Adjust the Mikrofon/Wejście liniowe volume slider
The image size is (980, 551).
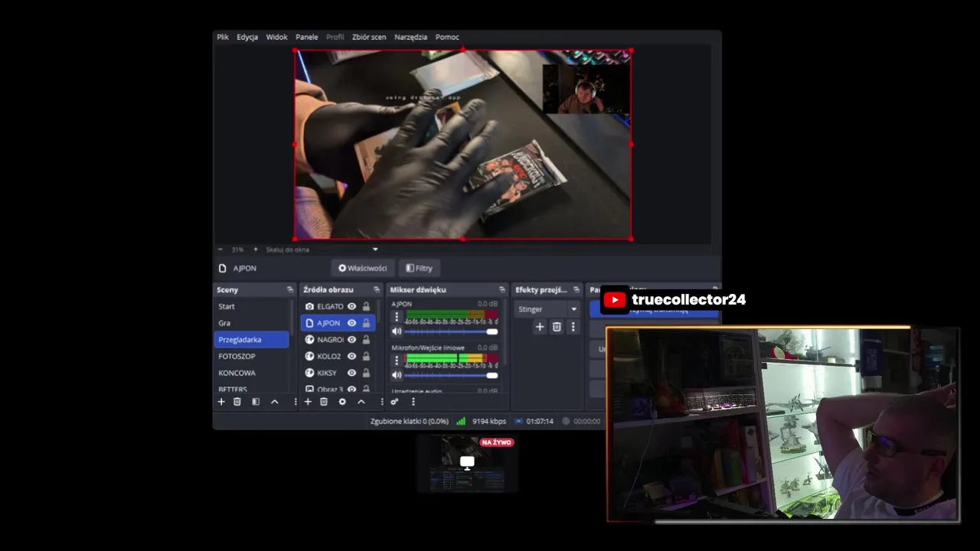[451, 375]
